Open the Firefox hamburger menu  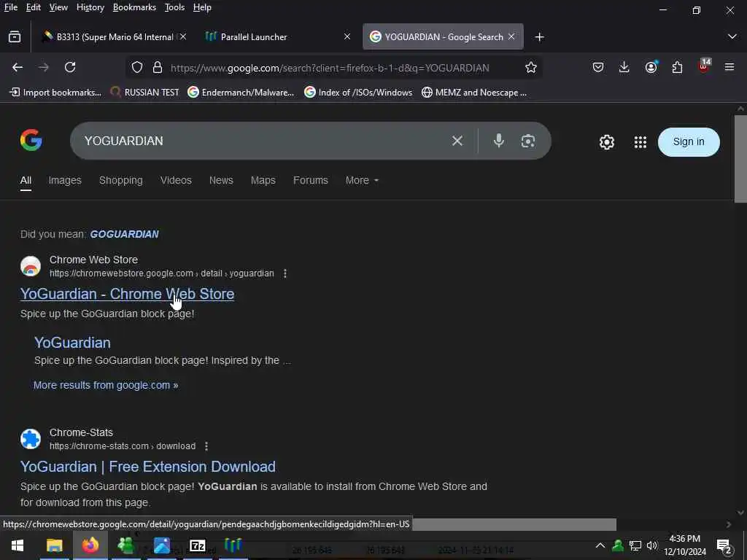(x=729, y=67)
